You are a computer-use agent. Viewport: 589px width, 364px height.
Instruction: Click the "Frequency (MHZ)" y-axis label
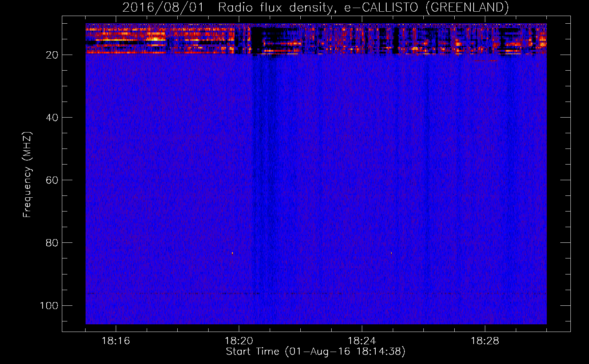[27, 174]
